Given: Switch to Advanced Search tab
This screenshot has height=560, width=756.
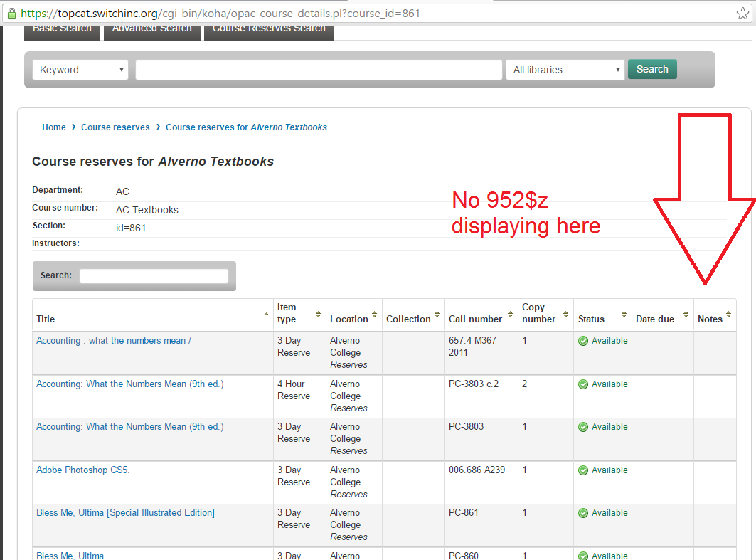Looking at the screenshot, I should (x=152, y=30).
